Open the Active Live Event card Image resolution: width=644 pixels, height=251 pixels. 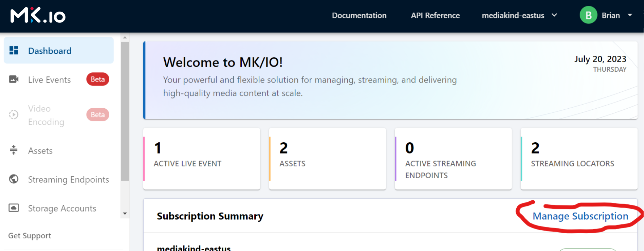pos(202,159)
